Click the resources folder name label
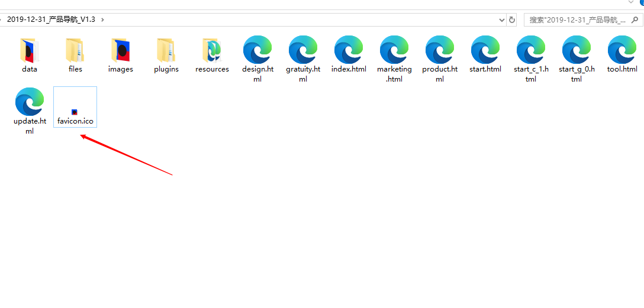 (x=212, y=69)
